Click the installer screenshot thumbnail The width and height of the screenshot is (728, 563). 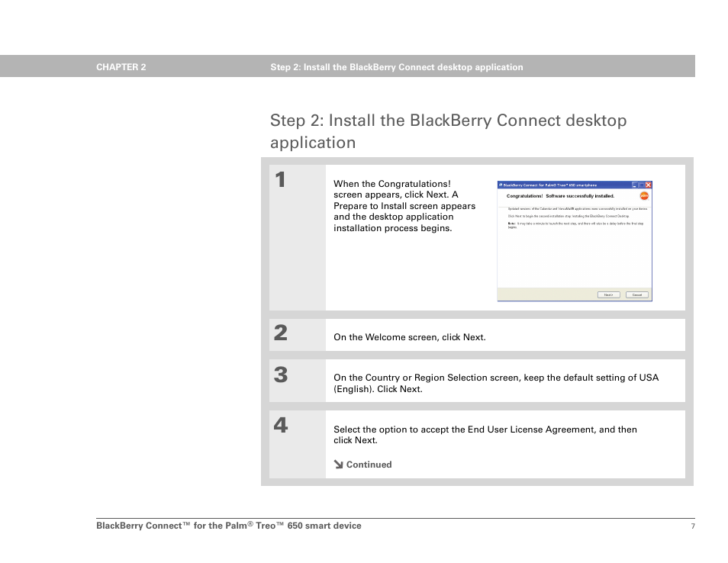pos(575,241)
